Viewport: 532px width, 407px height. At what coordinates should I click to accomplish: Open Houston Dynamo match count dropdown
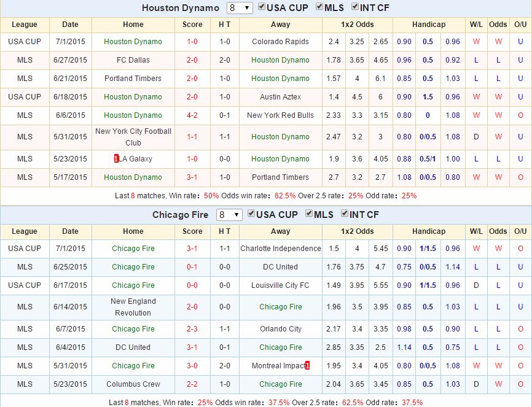pyautogui.click(x=240, y=8)
